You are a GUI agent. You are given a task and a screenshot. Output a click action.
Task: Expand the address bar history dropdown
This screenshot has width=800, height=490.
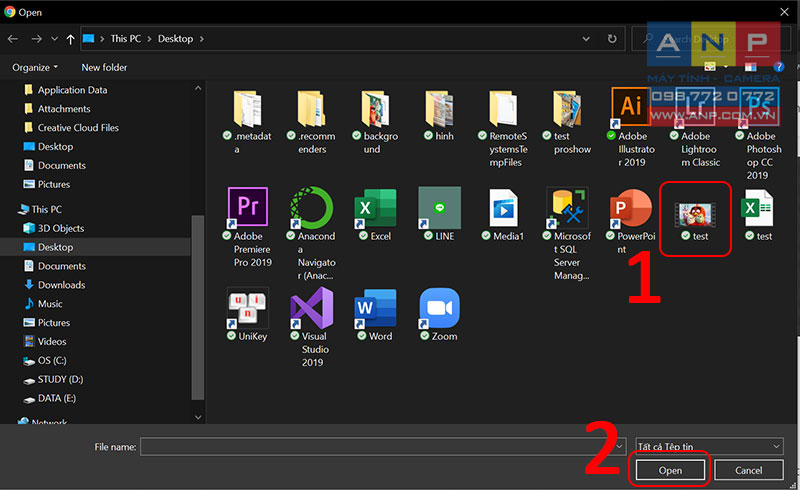[x=586, y=39]
